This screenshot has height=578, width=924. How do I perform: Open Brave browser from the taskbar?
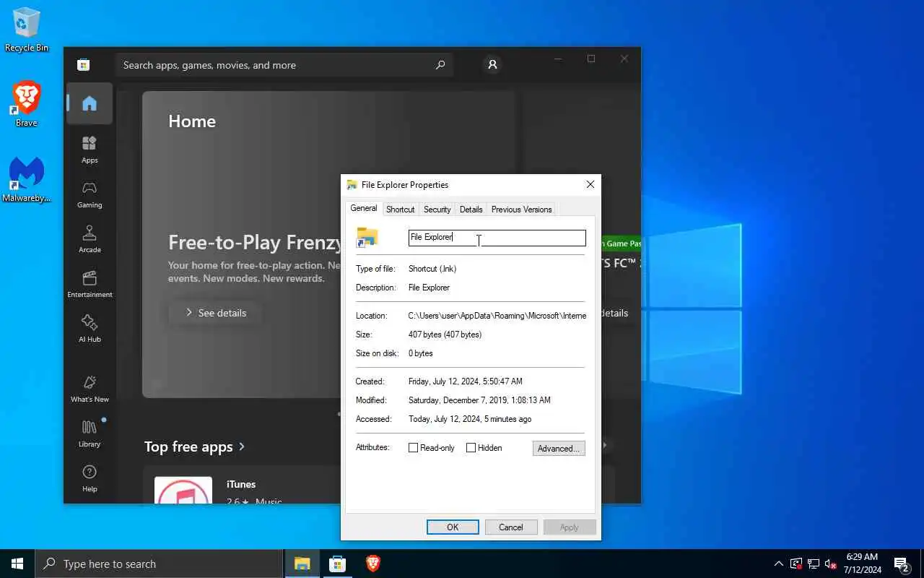point(373,564)
